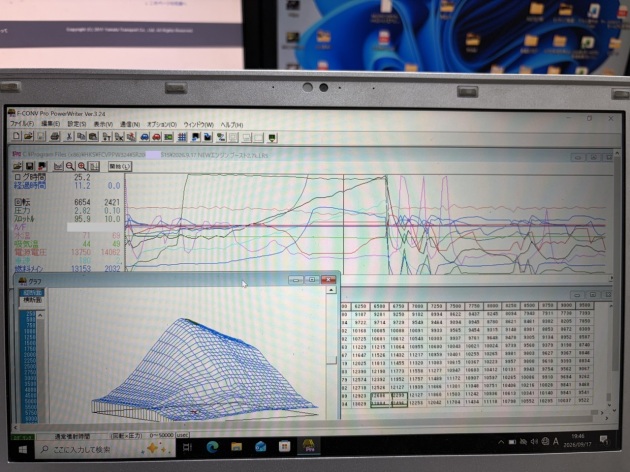The height and width of the screenshot is (472, 630).
Task: Click the New file toolbar icon
Action: pyautogui.click(x=16, y=137)
